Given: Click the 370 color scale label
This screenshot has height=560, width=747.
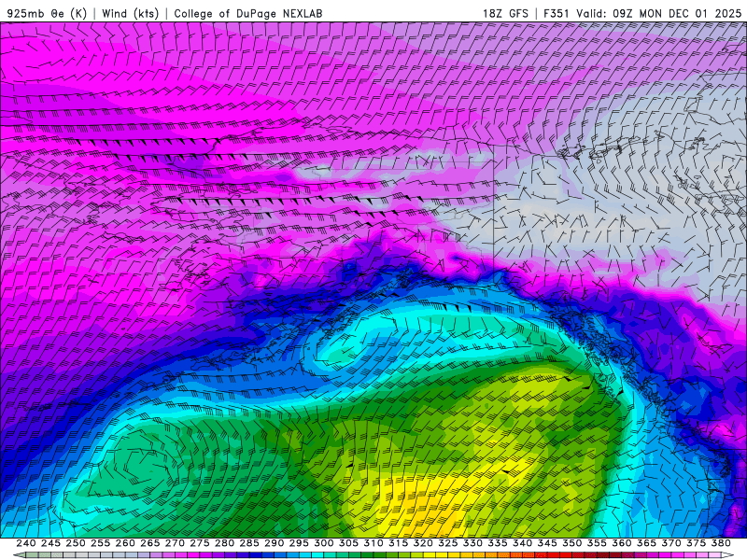Looking at the screenshot, I should [x=671, y=543].
